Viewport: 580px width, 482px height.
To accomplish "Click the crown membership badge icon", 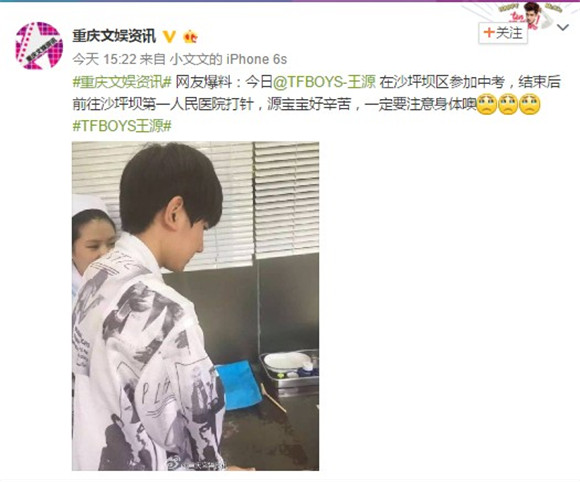I will [190, 36].
